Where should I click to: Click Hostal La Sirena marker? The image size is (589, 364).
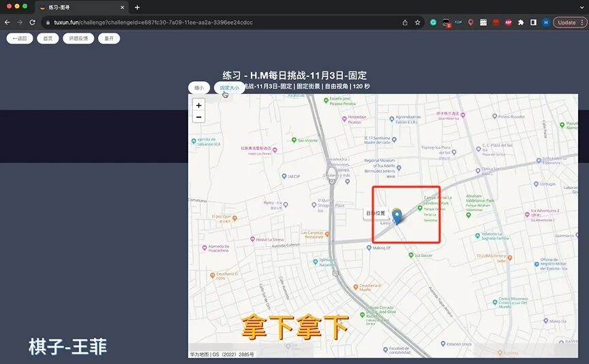click(x=252, y=239)
